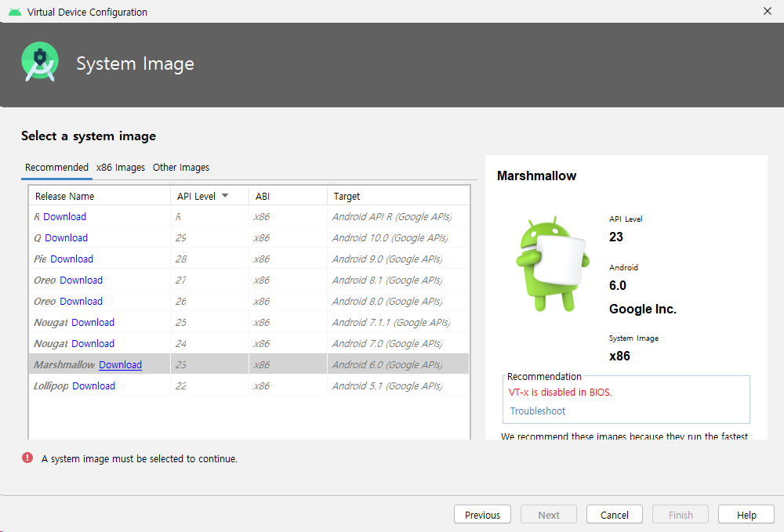Click the Marshmallow Android mascot image
784x532 pixels.
coord(552,264)
